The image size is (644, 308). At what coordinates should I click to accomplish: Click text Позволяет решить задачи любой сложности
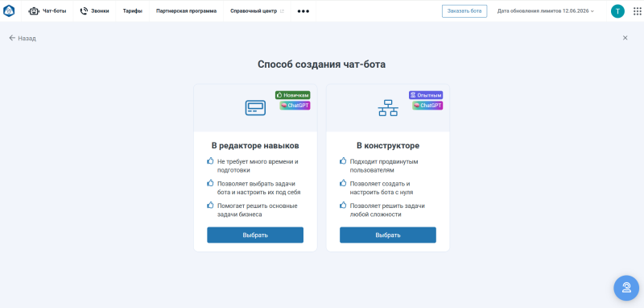(x=387, y=210)
